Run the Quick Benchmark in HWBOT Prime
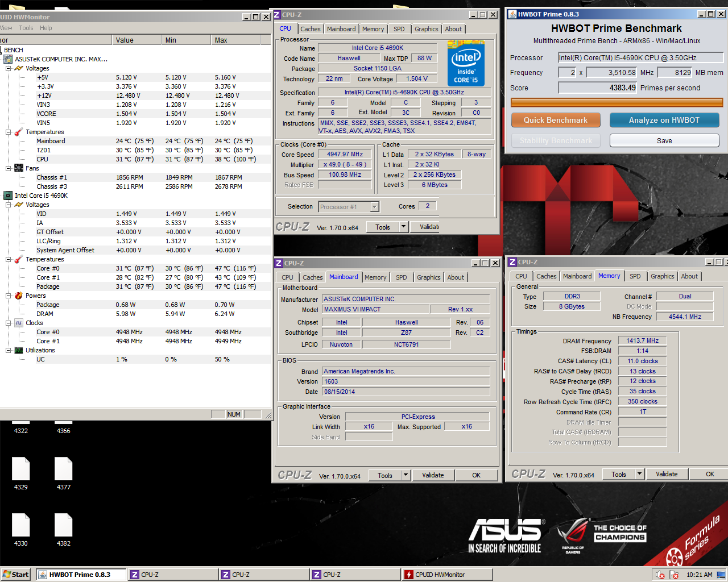This screenshot has width=728, height=582. pyautogui.click(x=556, y=120)
